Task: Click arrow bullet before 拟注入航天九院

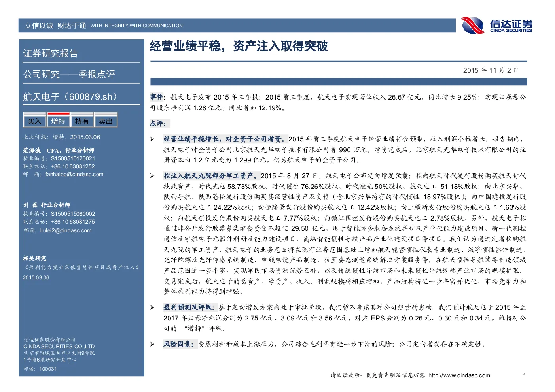Action: click(x=152, y=176)
